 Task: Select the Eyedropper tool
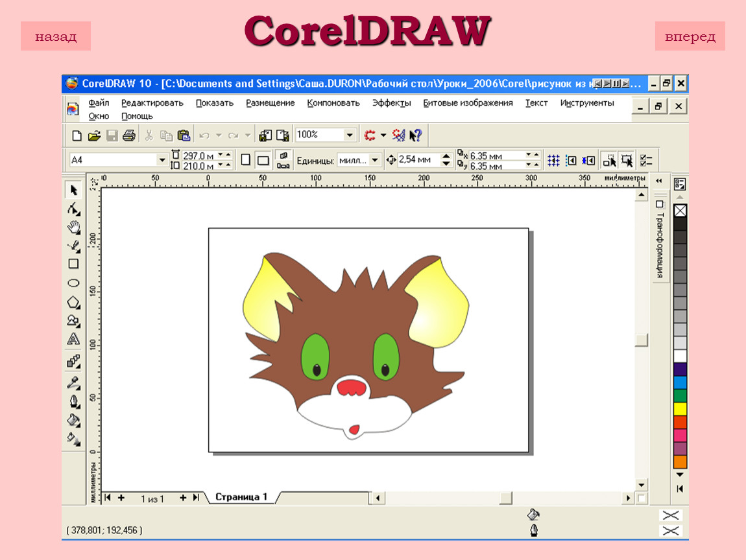point(73,382)
